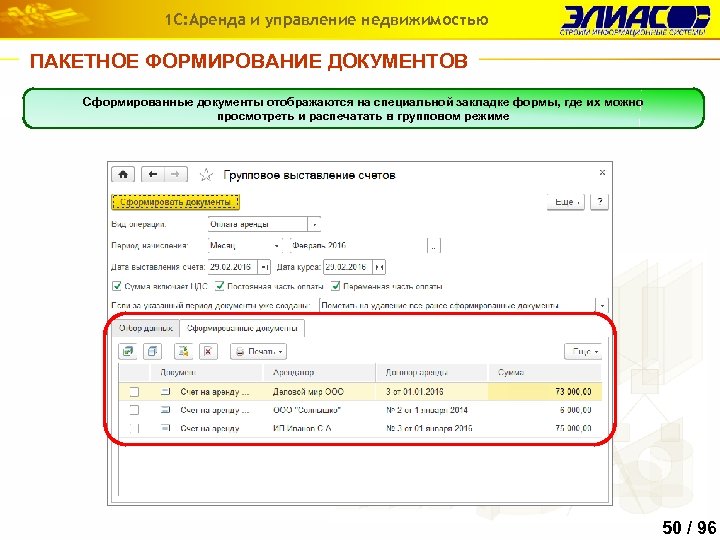The width and height of the screenshot is (720, 540).
Task: Close the Групповое выставление счетов form
Action: pos(602,173)
